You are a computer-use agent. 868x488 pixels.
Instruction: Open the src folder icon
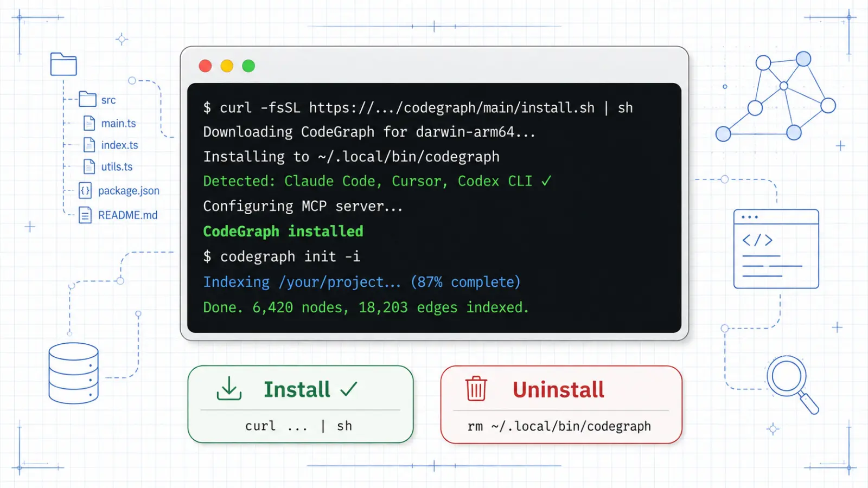point(88,99)
